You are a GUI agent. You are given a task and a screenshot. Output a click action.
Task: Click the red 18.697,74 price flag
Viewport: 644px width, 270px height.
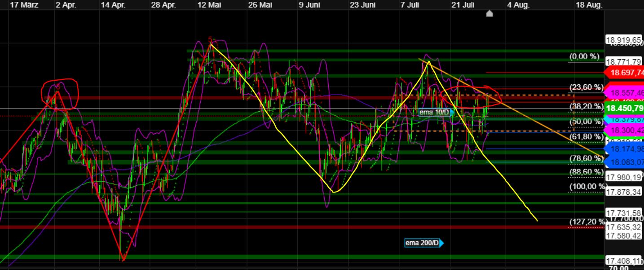[624, 72]
